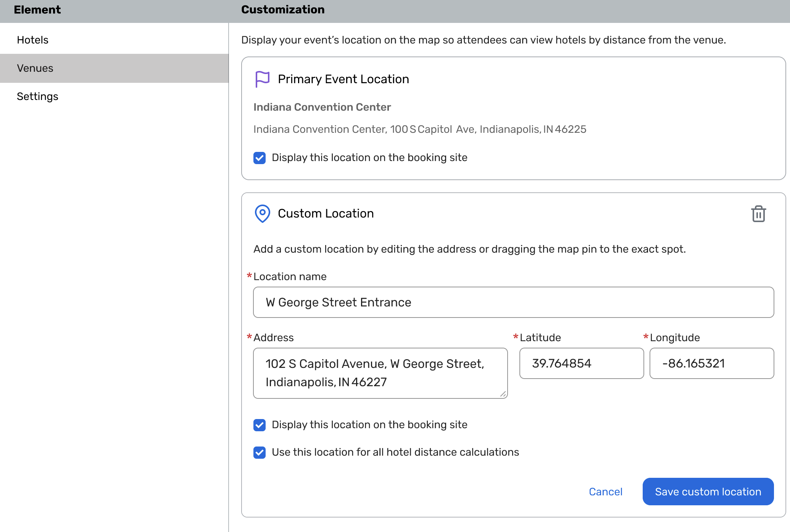Image resolution: width=790 pixels, height=532 pixels.
Task: Toggle custom location display on booking site
Action: coord(260,425)
